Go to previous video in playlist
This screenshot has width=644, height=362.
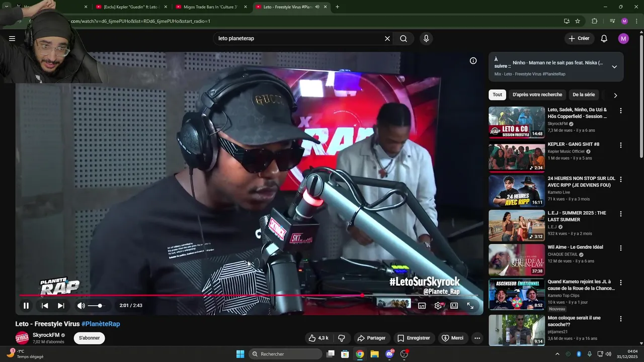[x=45, y=306]
